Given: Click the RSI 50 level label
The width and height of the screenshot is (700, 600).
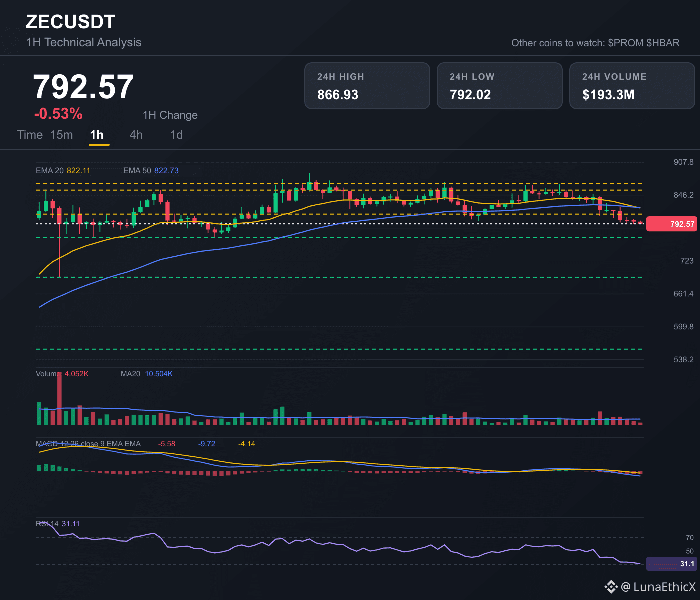Looking at the screenshot, I should [x=690, y=551].
